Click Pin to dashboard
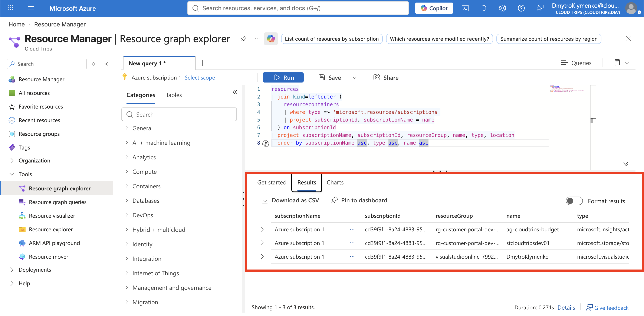This screenshot has height=316, width=644. [359, 200]
